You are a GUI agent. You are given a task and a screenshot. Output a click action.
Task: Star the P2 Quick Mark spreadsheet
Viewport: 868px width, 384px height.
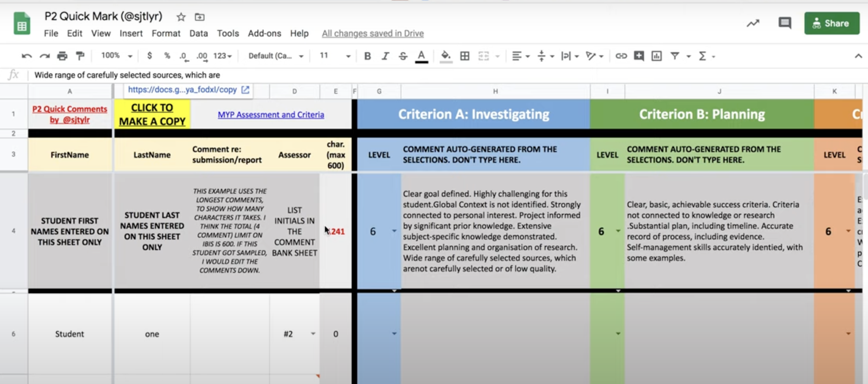coord(181,17)
